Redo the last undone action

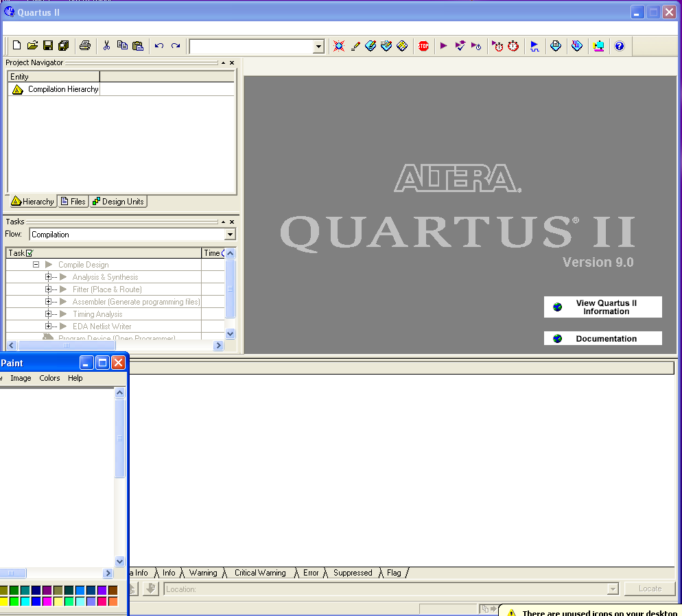click(175, 46)
